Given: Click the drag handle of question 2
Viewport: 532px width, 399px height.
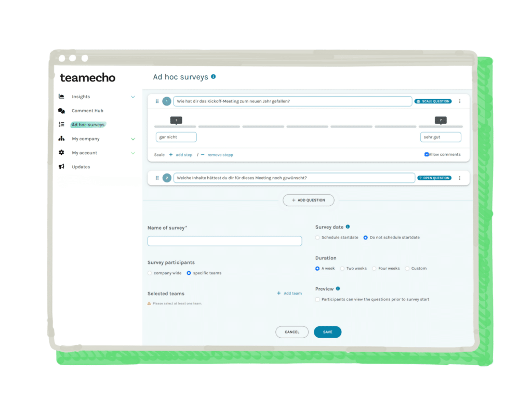Looking at the screenshot, I should [x=157, y=178].
